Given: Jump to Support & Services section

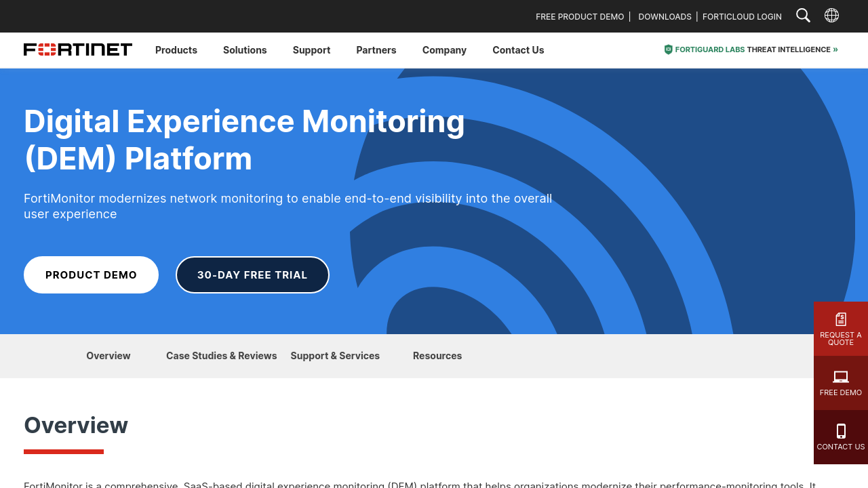Looking at the screenshot, I should [335, 356].
